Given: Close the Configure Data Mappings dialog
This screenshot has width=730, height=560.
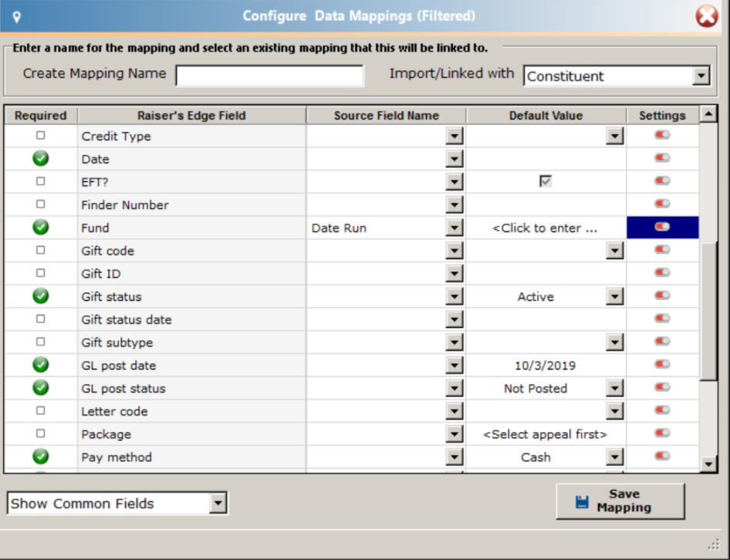Looking at the screenshot, I should tap(707, 16).
